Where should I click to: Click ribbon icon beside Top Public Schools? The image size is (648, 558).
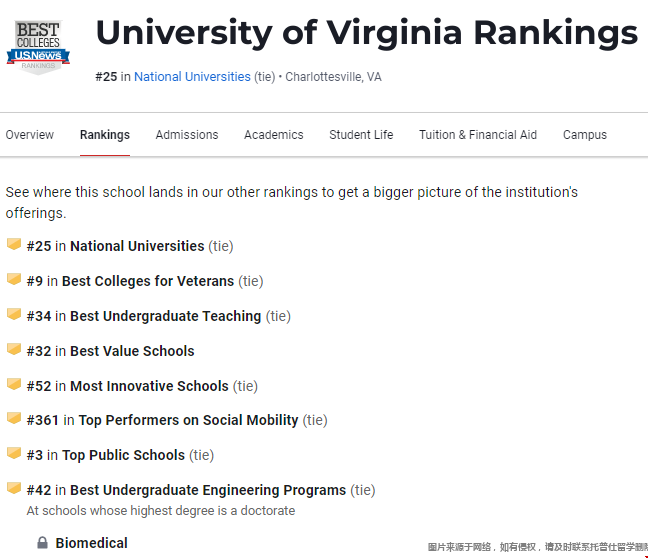click(x=14, y=454)
